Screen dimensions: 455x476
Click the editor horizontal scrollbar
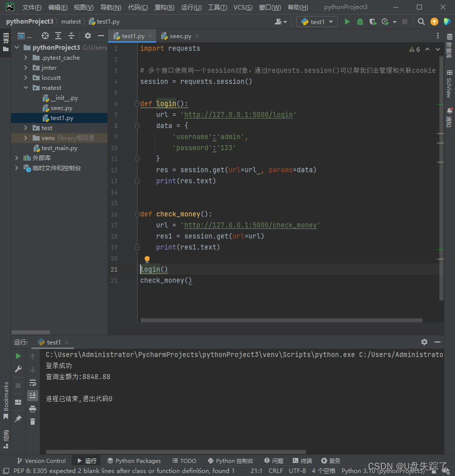click(x=281, y=320)
